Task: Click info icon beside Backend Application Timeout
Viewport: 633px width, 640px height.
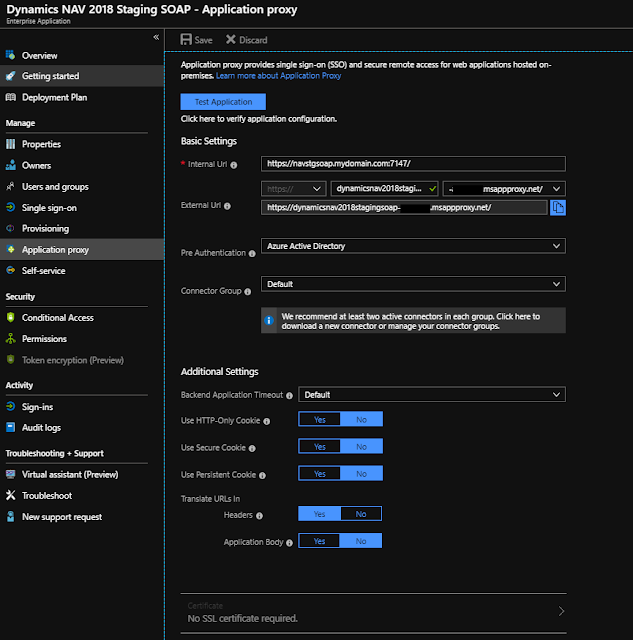Action: tap(289, 396)
